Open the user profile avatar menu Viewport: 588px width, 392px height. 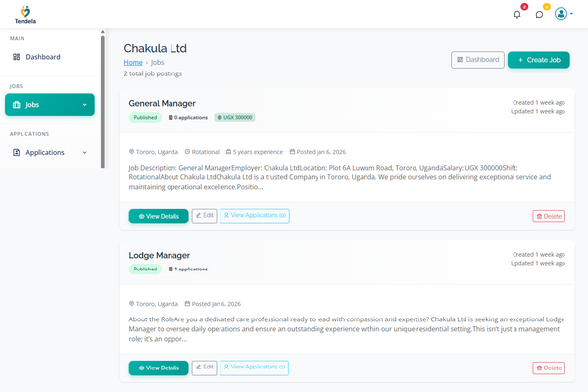click(x=563, y=14)
